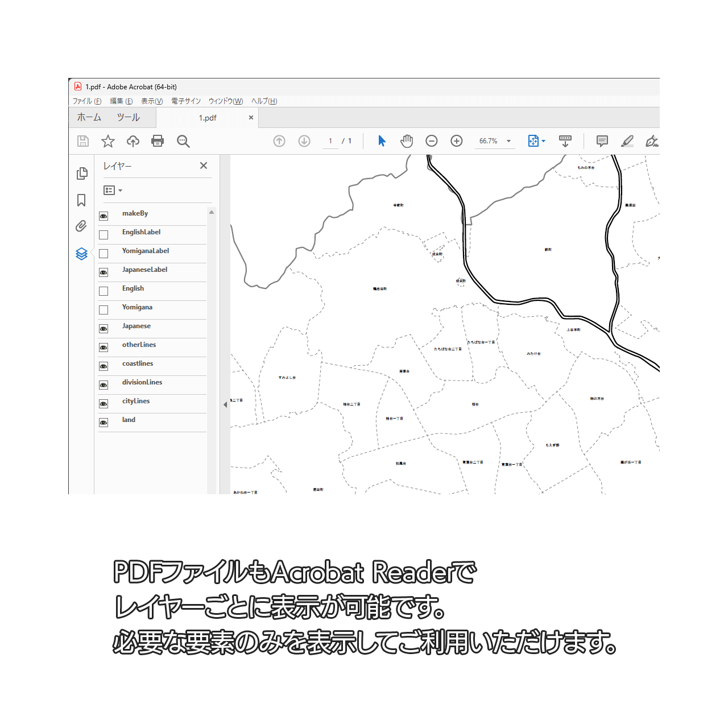Show the YomiganaLabel layer
This screenshot has width=728, height=728.
(x=104, y=254)
